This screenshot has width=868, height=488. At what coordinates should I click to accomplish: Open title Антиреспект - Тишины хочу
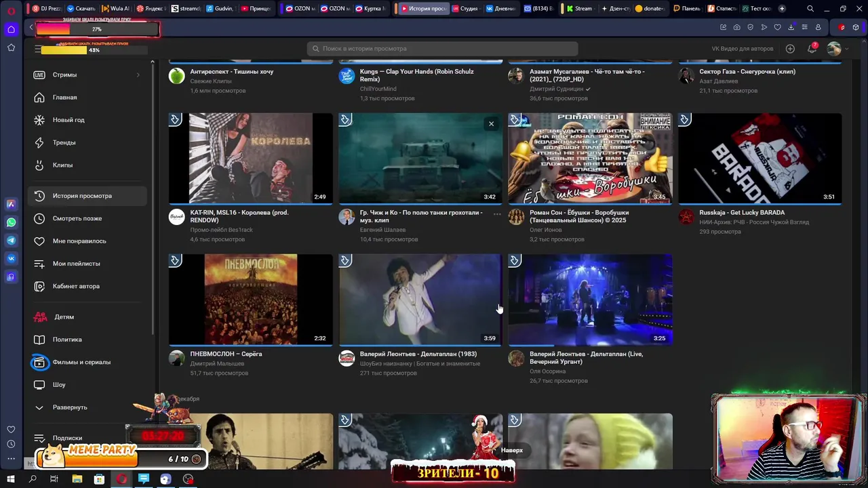pyautogui.click(x=232, y=71)
